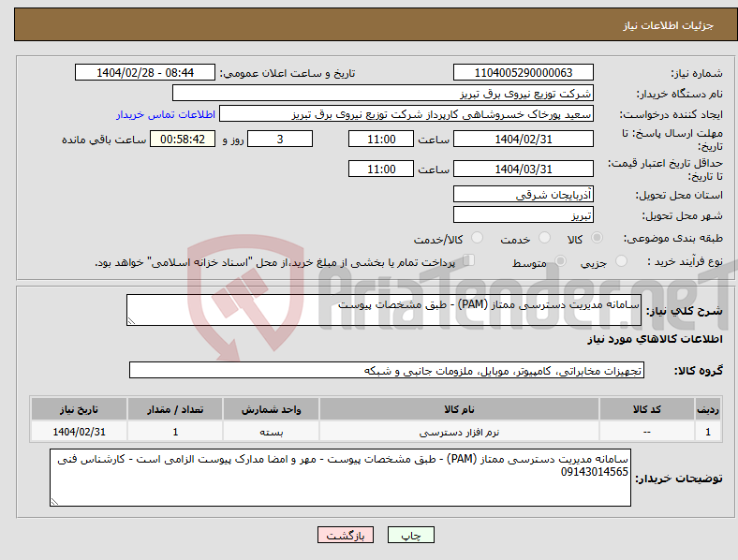Click the announcement date field 1404/02/28 - 08:44
The height and width of the screenshot is (560, 738).
coord(145,72)
